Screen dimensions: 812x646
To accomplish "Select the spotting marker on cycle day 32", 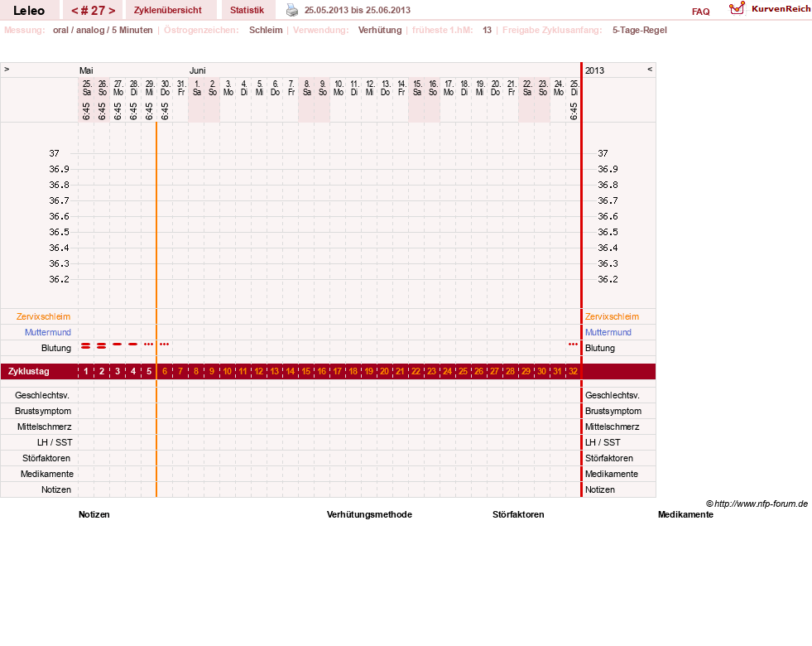I will tap(573, 344).
